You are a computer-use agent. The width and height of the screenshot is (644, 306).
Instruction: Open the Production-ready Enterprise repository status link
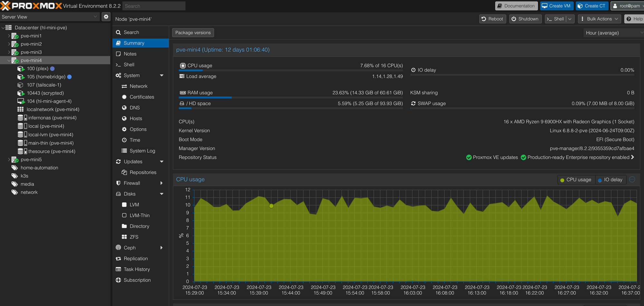click(x=578, y=157)
